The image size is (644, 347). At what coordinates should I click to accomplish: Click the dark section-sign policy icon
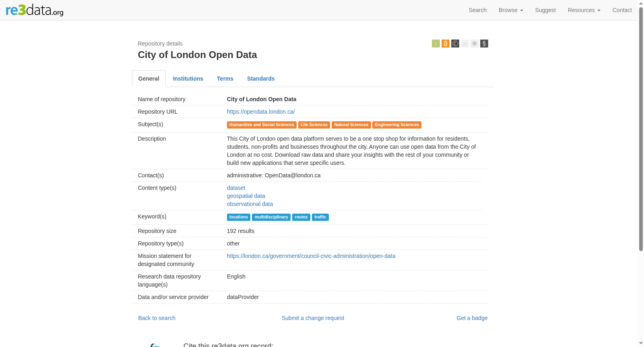coord(484,44)
